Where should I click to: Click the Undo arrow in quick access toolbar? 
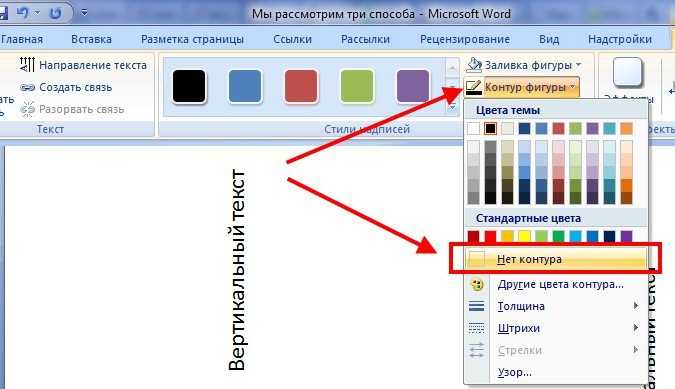[x=23, y=13]
